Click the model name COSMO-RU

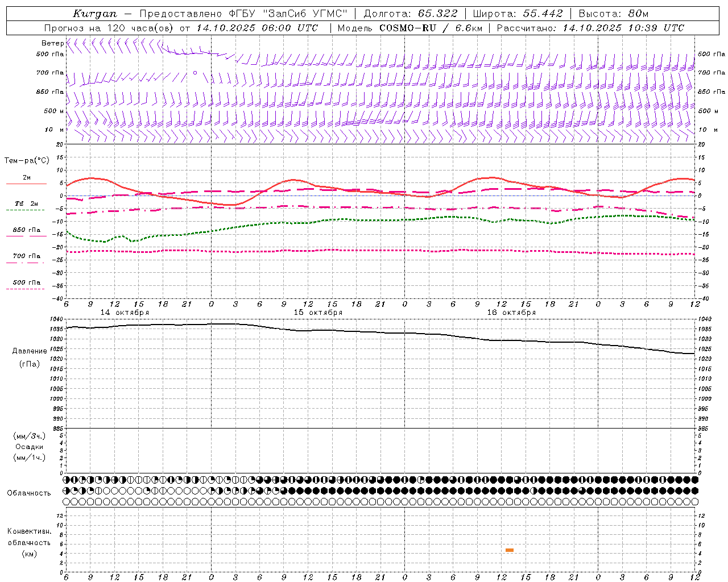408,28
